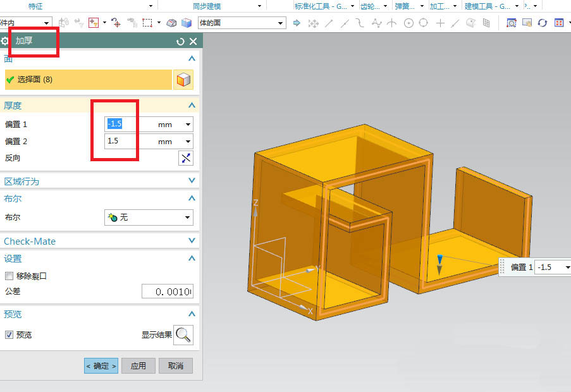The width and height of the screenshot is (571, 392).
Task: Click the face cube icon beside 选择面
Action: tap(183, 80)
